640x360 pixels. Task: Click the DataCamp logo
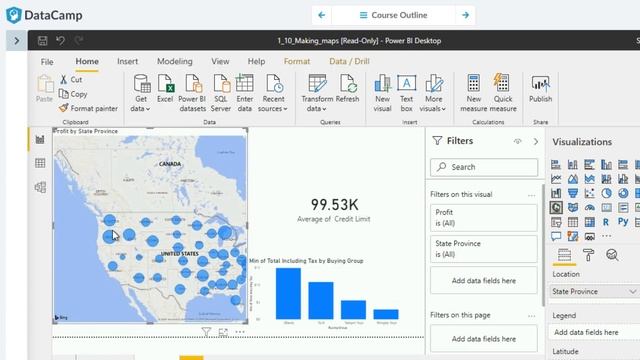click(x=44, y=15)
